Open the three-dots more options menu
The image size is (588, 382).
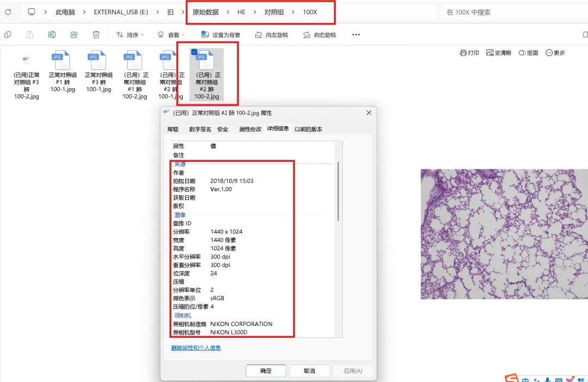pyautogui.click(x=356, y=34)
